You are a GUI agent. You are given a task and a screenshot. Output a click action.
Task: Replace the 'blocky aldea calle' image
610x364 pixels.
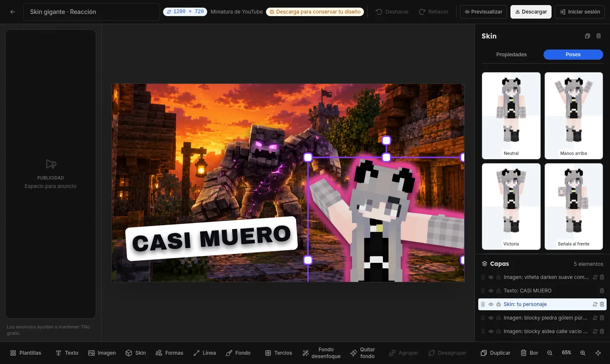pos(595,331)
